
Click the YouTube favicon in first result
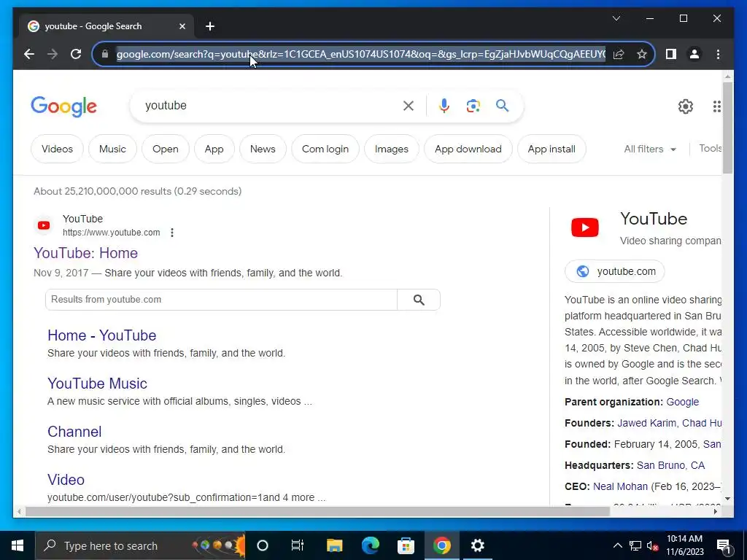point(44,225)
